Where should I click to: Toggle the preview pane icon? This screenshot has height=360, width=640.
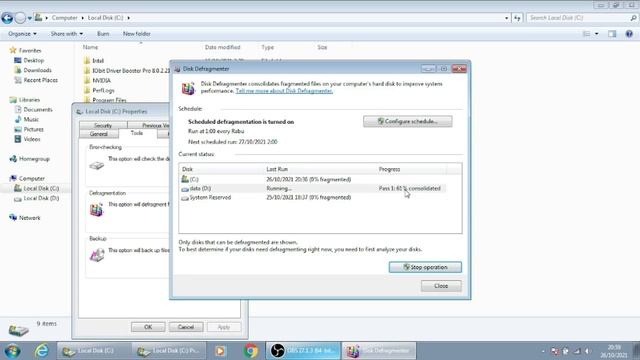coord(612,34)
